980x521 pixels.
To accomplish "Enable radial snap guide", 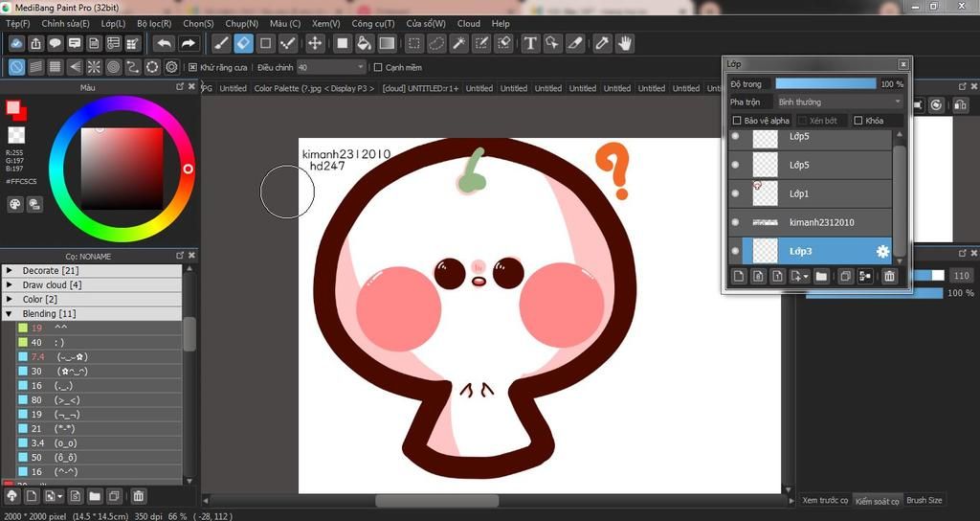I will click(94, 66).
